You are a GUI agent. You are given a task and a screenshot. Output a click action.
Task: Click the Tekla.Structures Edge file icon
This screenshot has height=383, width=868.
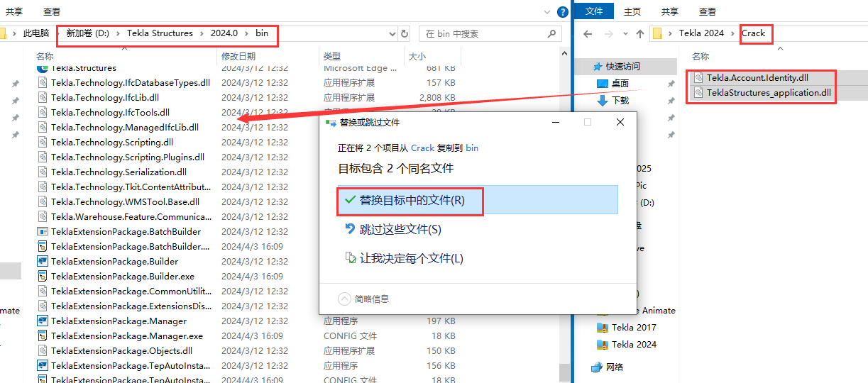pos(43,68)
